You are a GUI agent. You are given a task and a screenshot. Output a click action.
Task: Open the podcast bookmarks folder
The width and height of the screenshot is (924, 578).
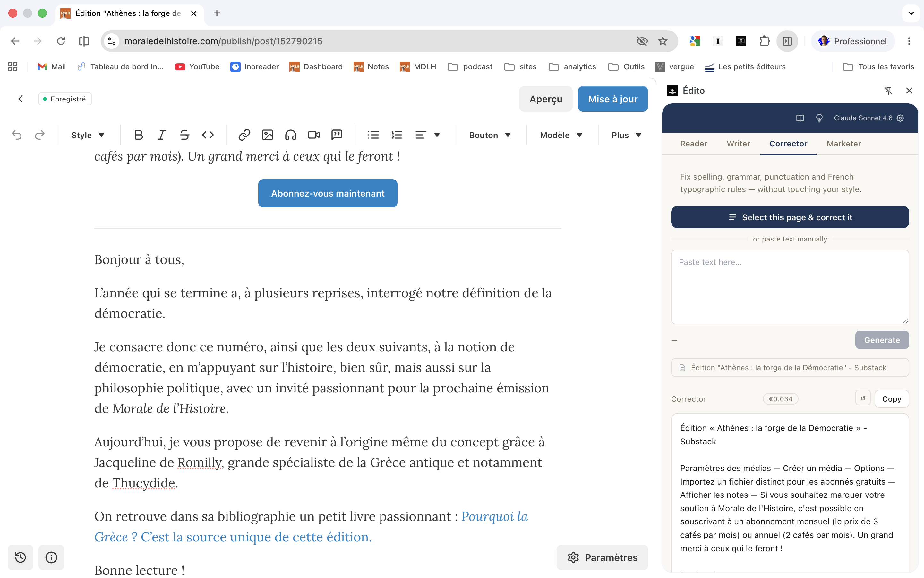[470, 66]
